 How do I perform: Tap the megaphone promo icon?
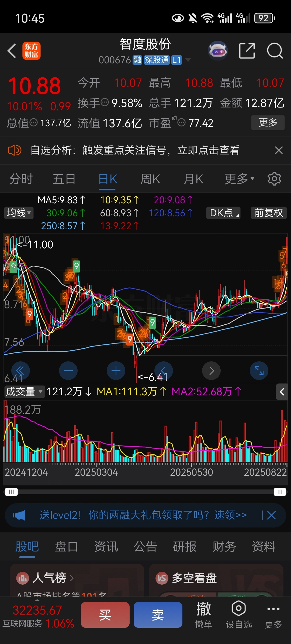point(19,515)
